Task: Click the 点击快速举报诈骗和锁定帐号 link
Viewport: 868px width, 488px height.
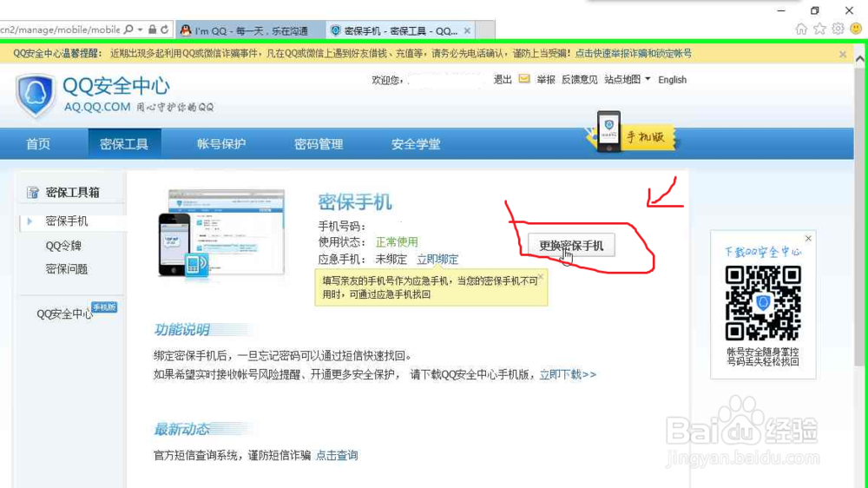Action: pyautogui.click(x=634, y=54)
